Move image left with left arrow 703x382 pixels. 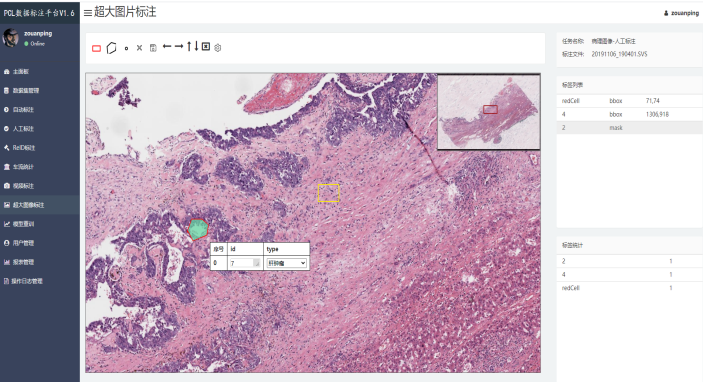(167, 46)
